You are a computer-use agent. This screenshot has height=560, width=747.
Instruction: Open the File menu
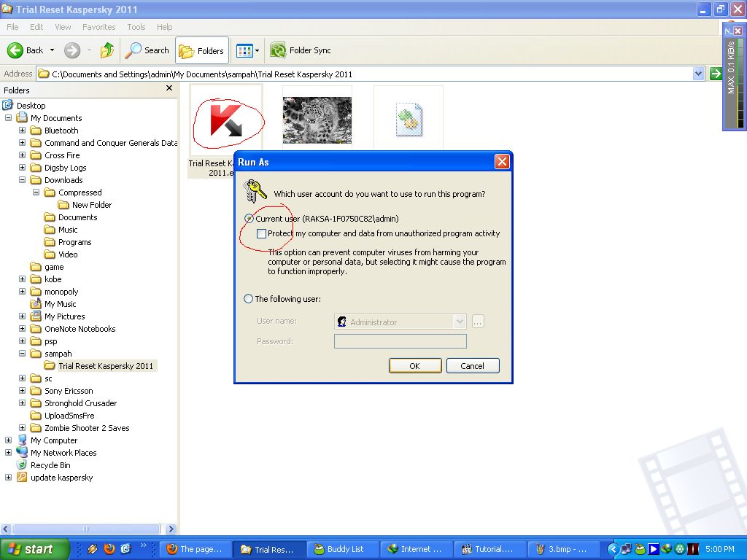(13, 27)
